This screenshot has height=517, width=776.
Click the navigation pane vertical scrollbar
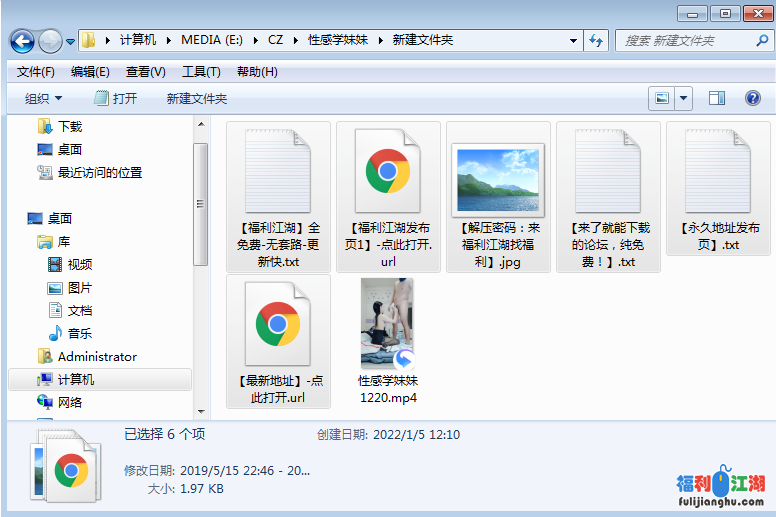(x=200, y=200)
